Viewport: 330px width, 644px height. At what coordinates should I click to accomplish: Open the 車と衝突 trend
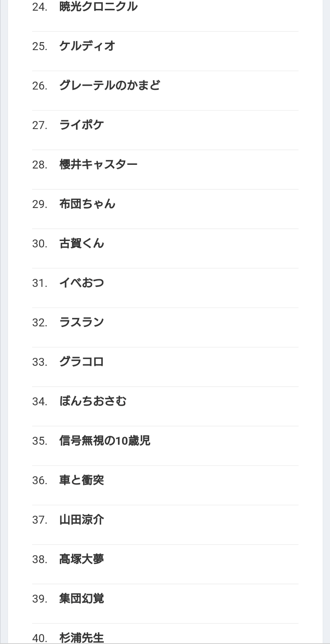81,480
